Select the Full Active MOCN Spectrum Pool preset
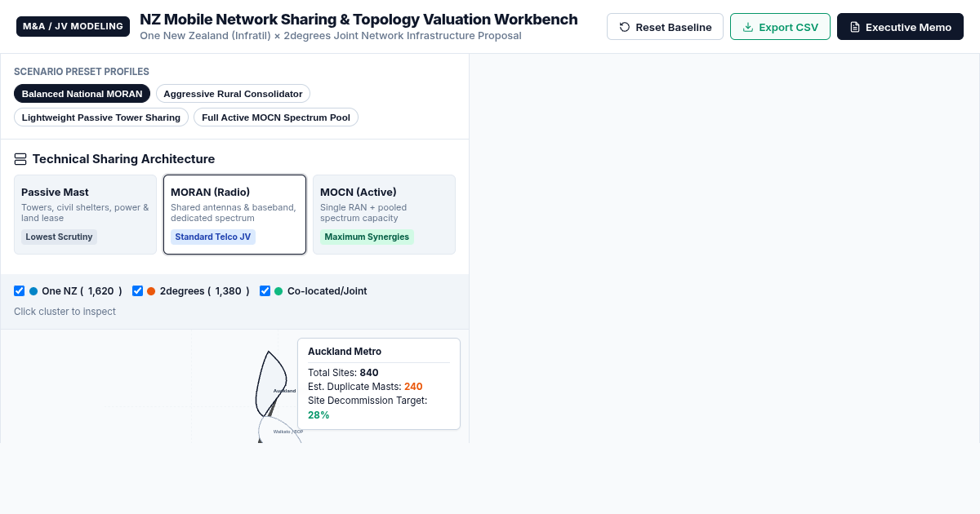Image resolution: width=980 pixels, height=514 pixels. coord(276,117)
